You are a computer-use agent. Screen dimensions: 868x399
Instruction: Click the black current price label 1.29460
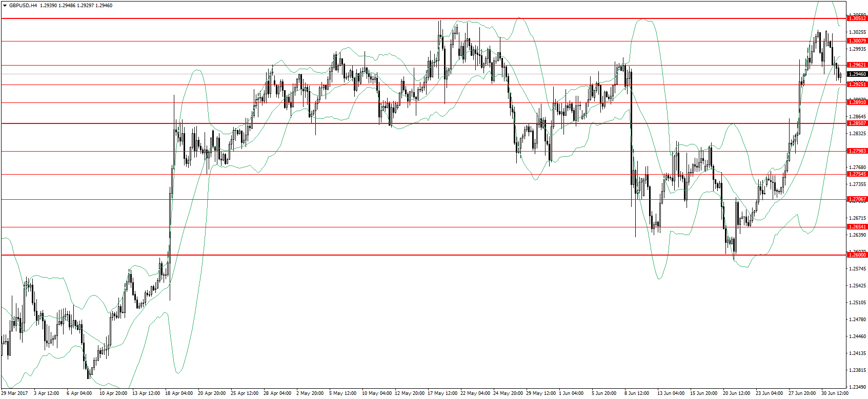coord(857,74)
